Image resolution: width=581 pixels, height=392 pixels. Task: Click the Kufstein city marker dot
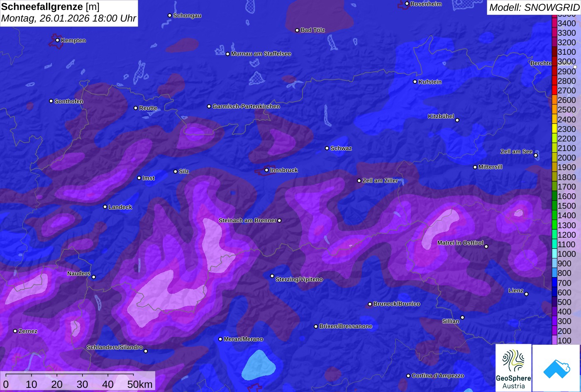click(415, 82)
